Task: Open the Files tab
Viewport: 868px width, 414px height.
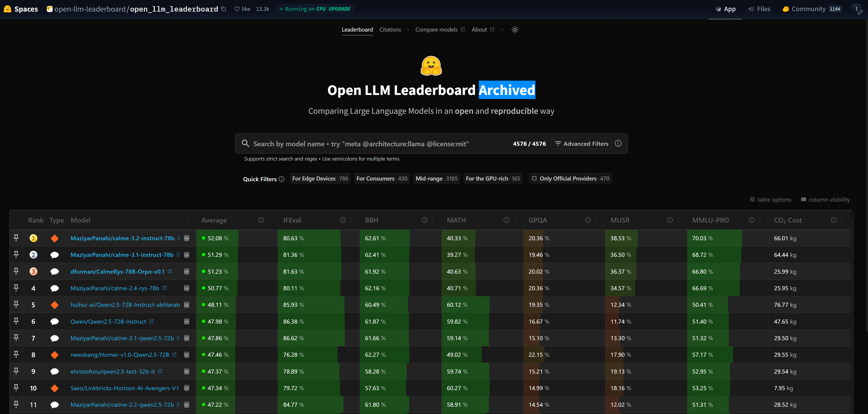Action: [x=759, y=9]
